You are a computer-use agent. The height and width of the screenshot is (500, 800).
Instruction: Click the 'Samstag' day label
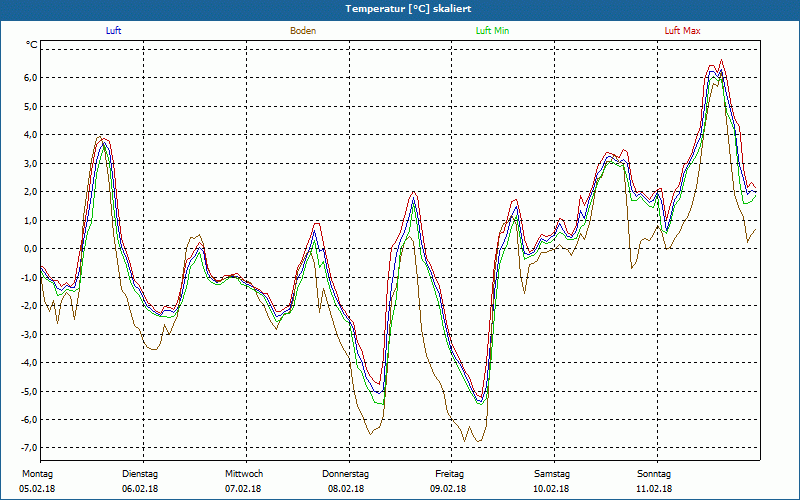pos(552,474)
